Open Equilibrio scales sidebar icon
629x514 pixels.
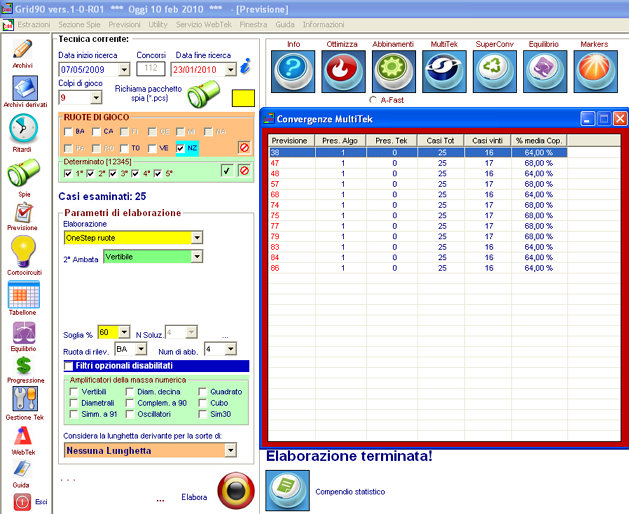pos(24,333)
